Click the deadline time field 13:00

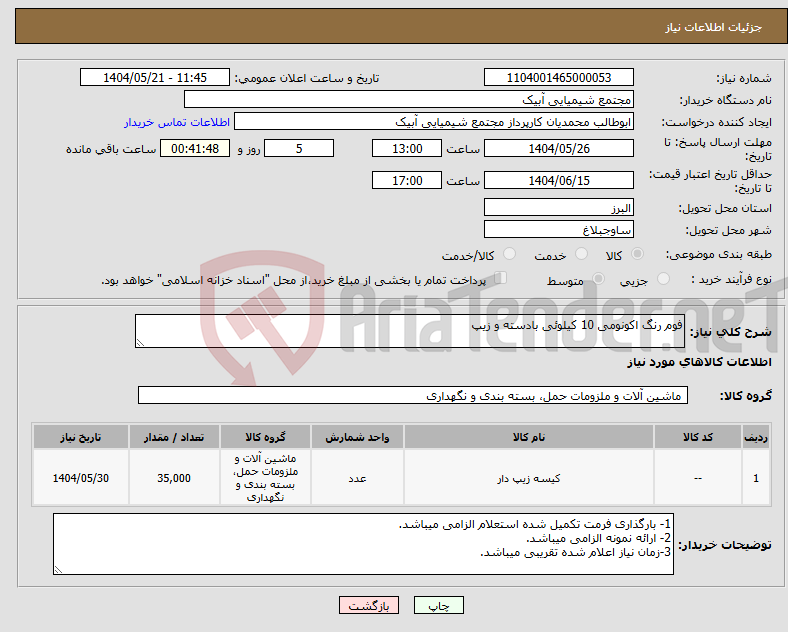[x=407, y=149]
